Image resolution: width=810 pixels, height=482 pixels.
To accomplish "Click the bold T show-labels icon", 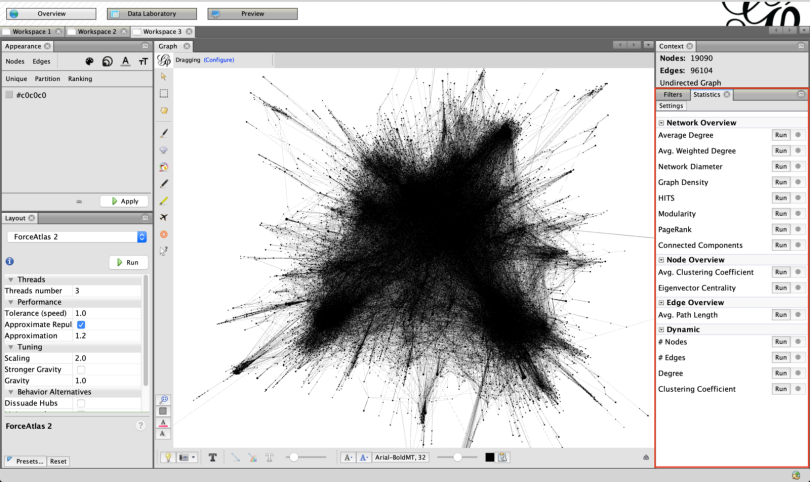I will (213, 457).
